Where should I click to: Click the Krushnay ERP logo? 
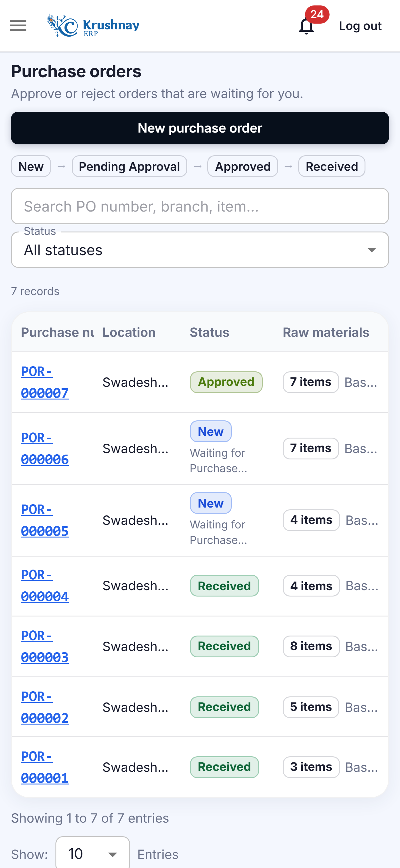(93, 26)
